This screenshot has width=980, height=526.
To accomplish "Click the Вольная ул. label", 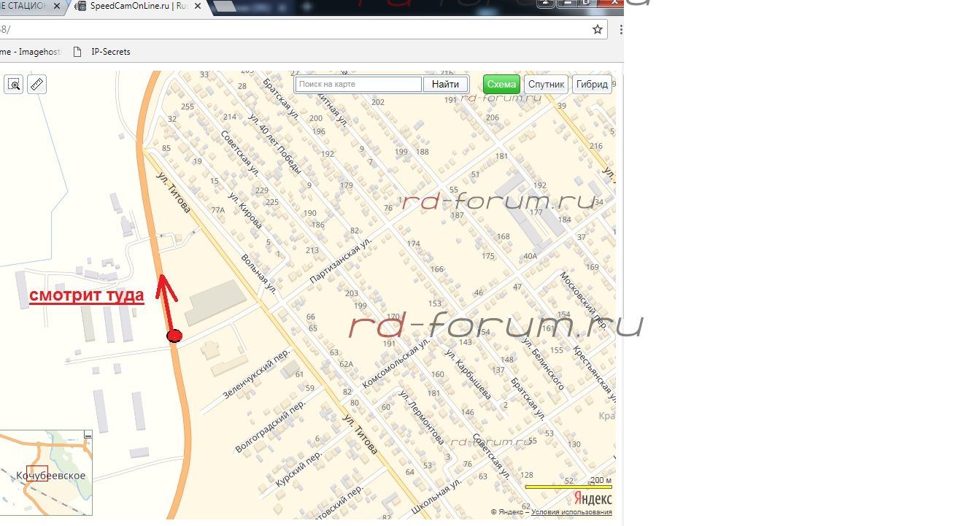I will [x=258, y=274].
